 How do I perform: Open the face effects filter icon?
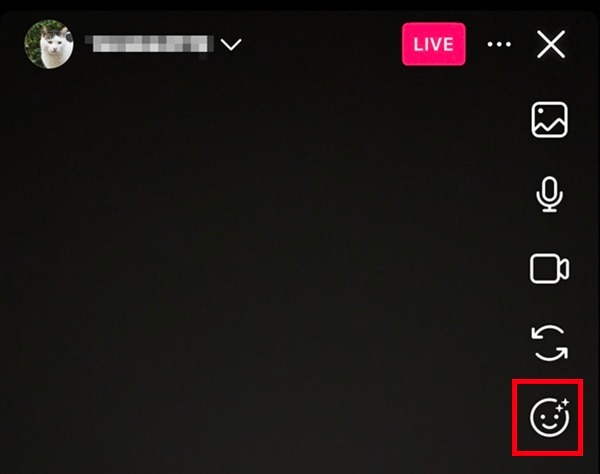(x=549, y=417)
